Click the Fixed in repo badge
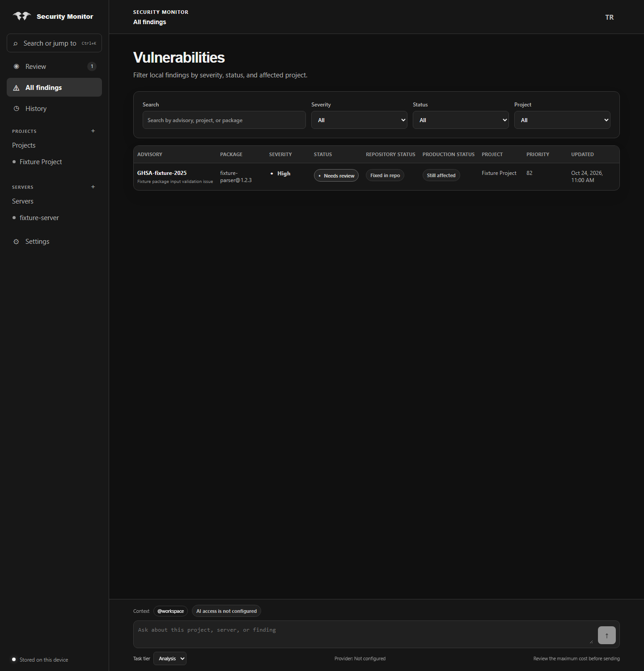The width and height of the screenshot is (644, 671). [385, 175]
